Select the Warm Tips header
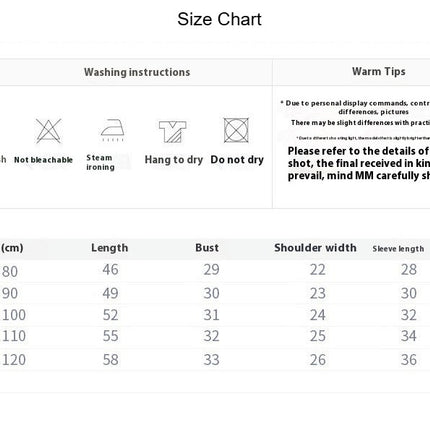The width and height of the screenshot is (430, 430). point(379,71)
